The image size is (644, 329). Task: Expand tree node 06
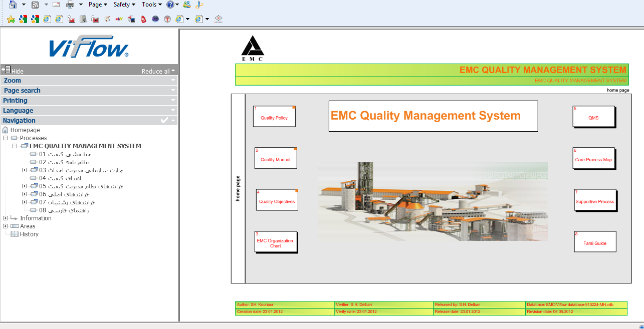tap(25, 194)
